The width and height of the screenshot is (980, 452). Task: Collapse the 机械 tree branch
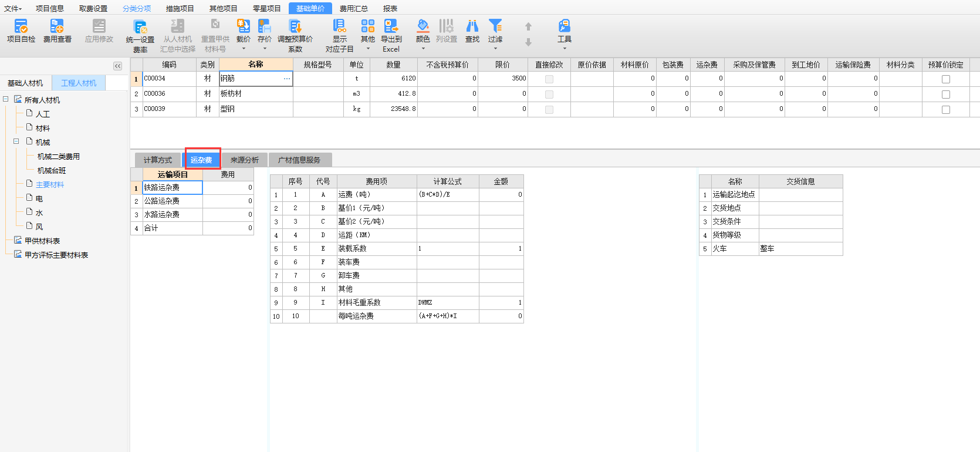(16, 141)
